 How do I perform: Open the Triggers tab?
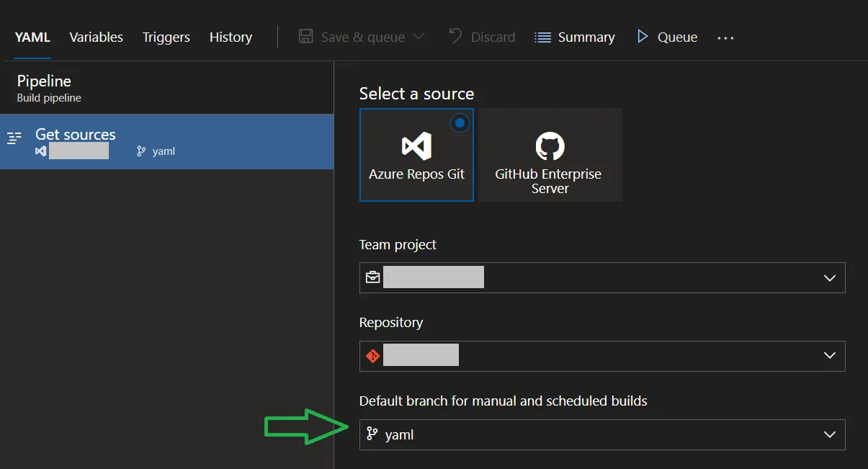[166, 37]
